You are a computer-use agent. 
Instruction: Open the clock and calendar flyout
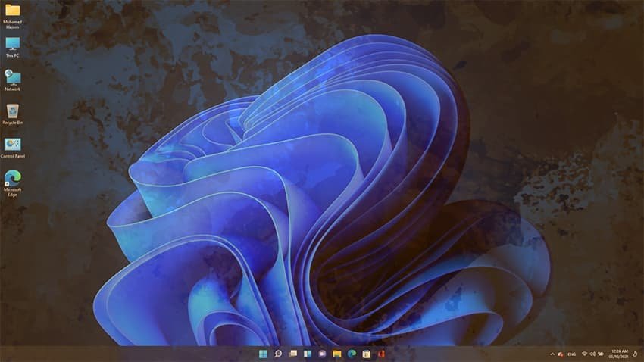pyautogui.click(x=619, y=354)
